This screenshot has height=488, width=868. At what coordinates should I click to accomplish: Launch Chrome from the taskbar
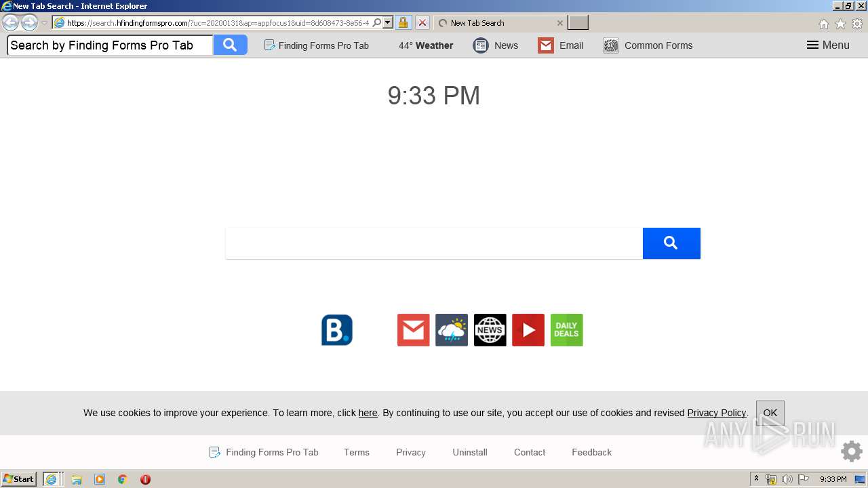tap(123, 479)
